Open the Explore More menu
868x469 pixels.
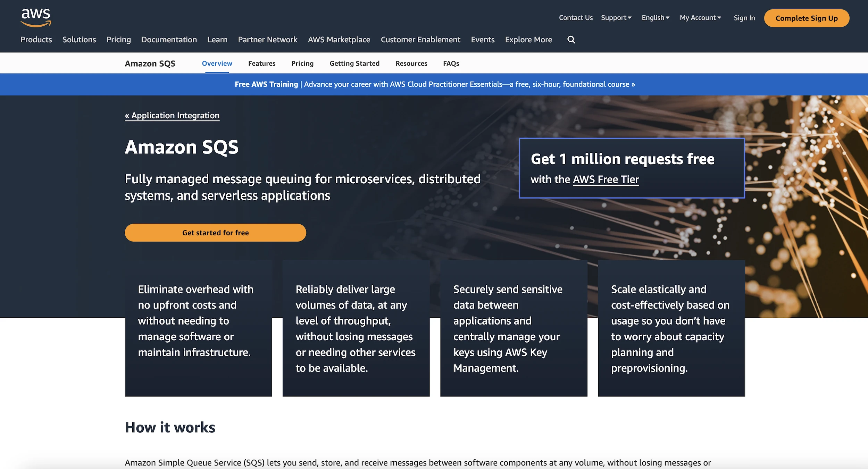click(x=528, y=40)
